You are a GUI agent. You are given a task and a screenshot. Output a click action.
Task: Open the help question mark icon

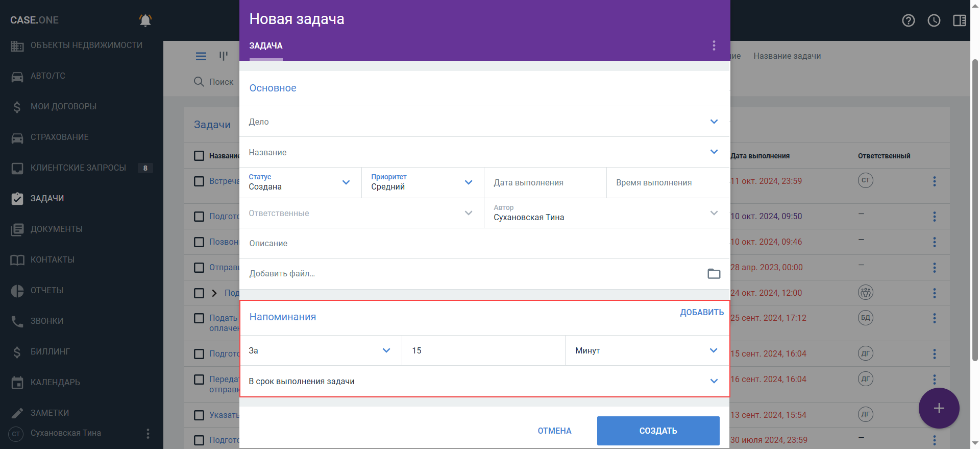[x=908, y=20]
